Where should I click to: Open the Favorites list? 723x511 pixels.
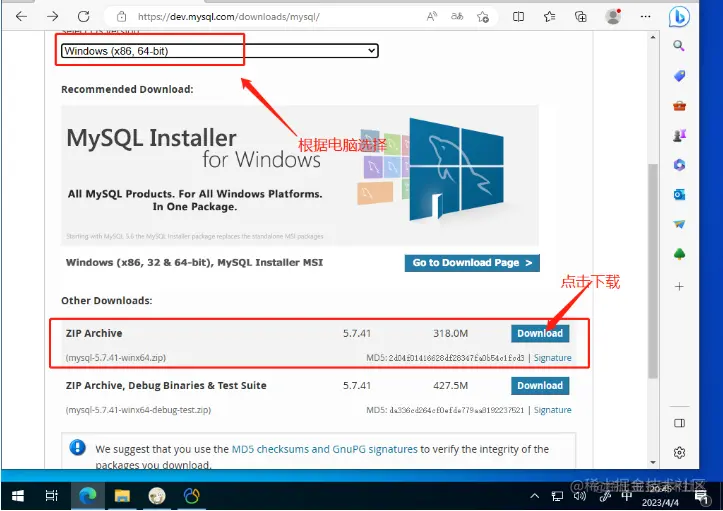point(549,17)
